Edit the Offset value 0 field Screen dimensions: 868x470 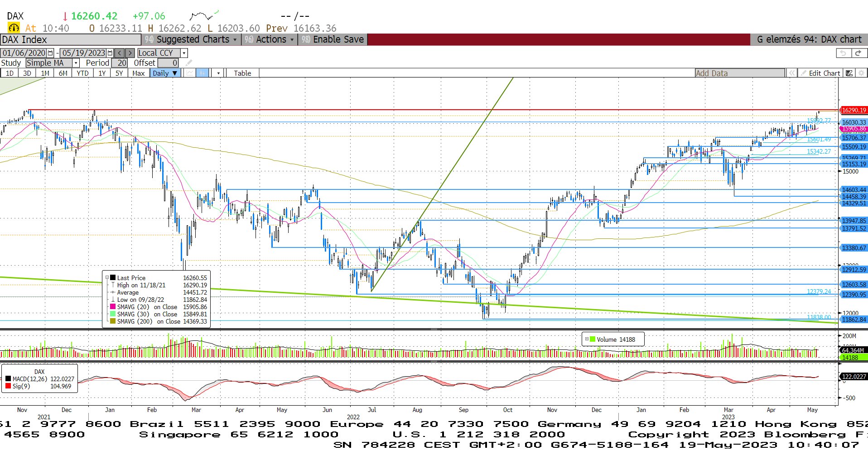pyautogui.click(x=168, y=63)
